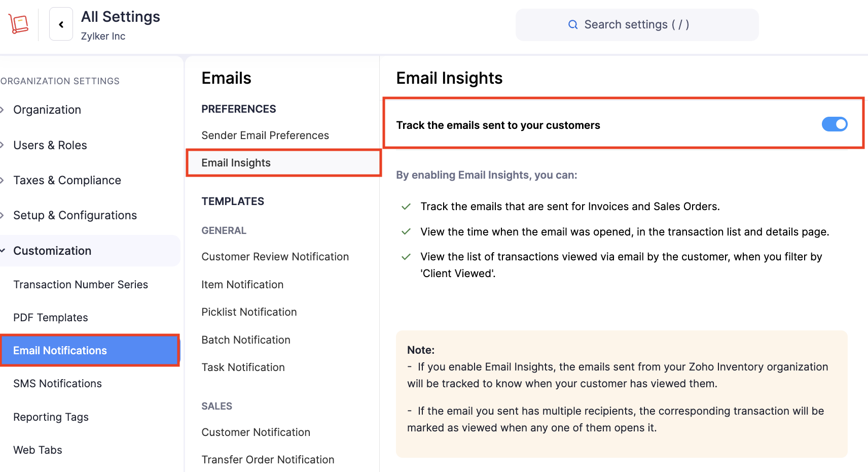Expand the Setup & Configurations section
The image size is (868, 472).
click(75, 215)
